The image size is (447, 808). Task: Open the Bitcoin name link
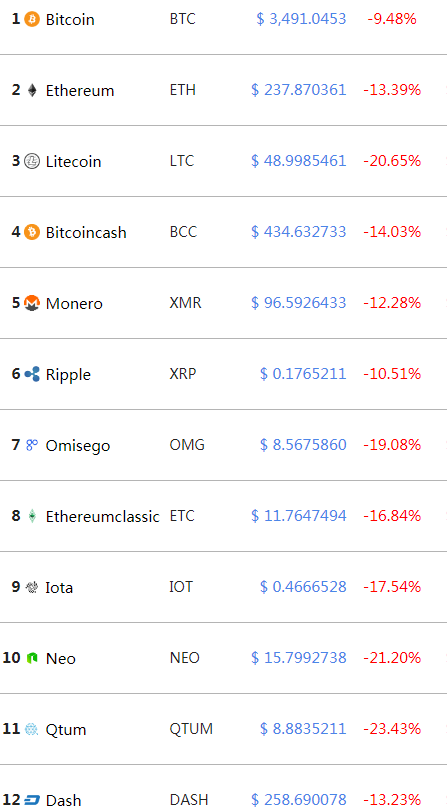(70, 20)
